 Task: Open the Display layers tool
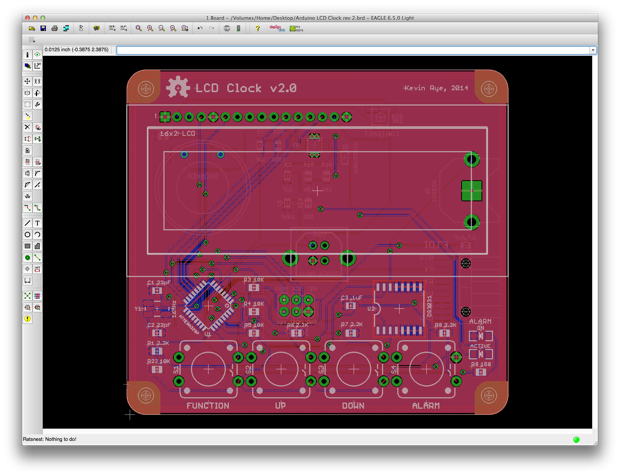tap(27, 66)
